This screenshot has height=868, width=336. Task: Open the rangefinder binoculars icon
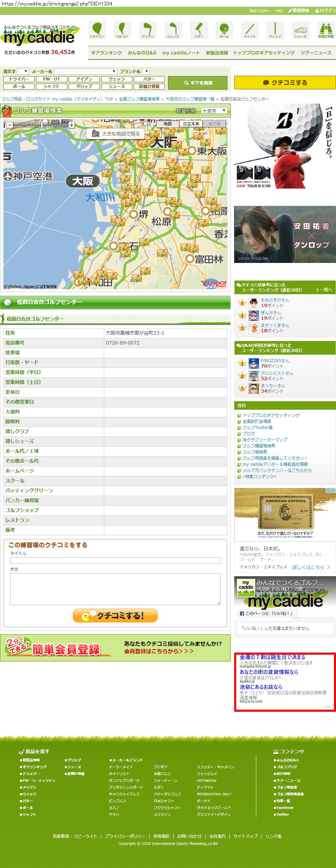point(326,30)
